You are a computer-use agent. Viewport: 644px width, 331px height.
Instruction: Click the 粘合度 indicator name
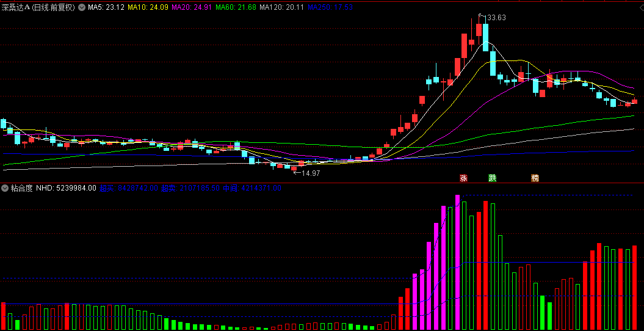point(21,189)
